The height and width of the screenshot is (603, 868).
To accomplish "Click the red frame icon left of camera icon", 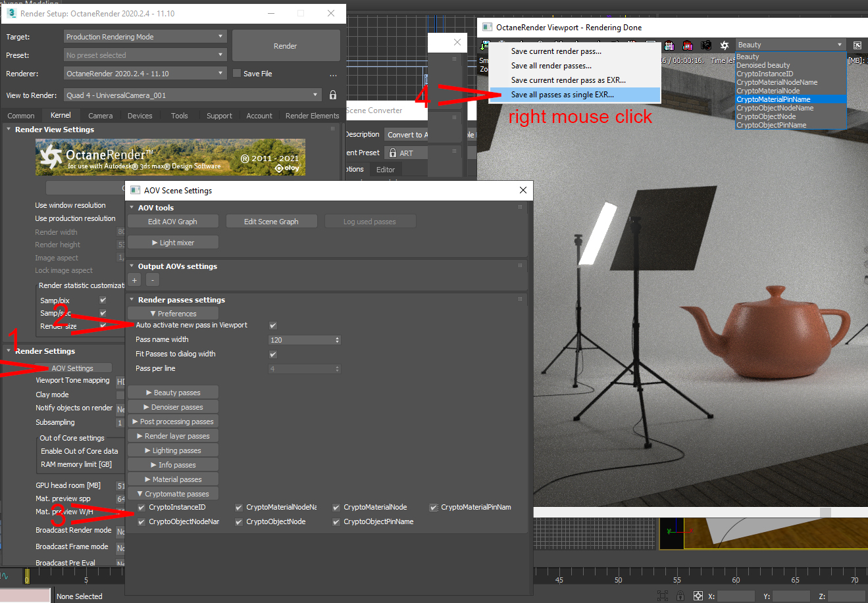I will (688, 45).
